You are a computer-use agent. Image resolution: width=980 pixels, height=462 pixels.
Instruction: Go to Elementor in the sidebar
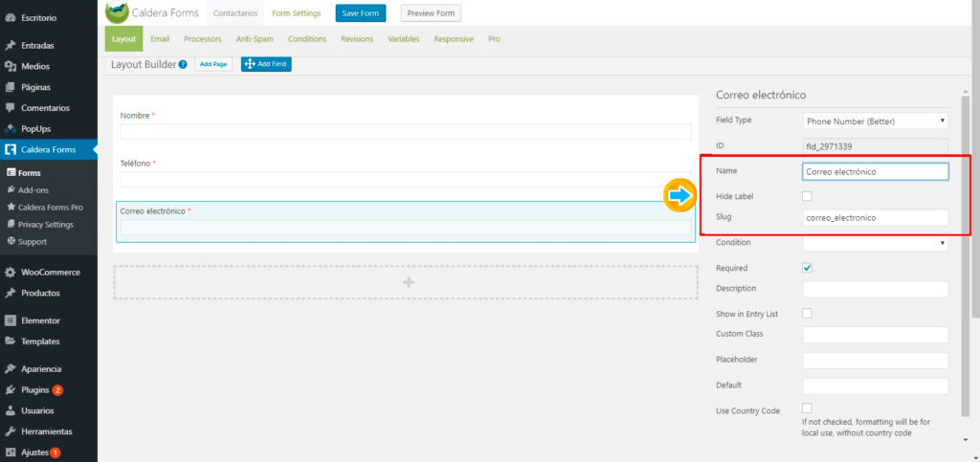(40, 320)
